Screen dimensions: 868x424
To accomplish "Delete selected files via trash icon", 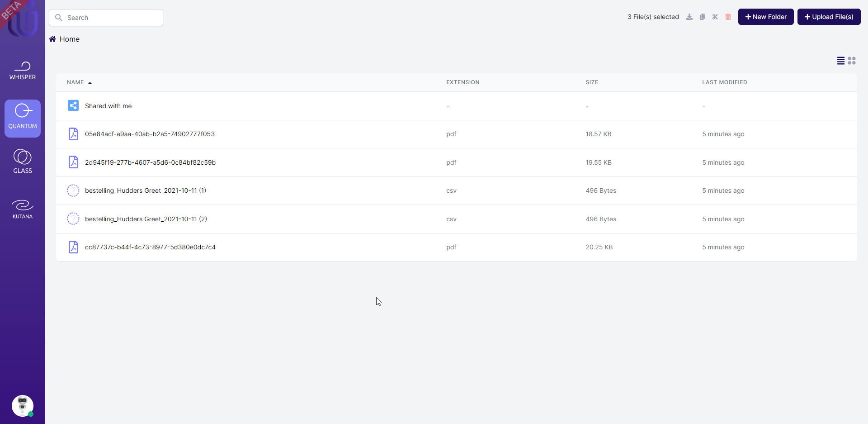I will (x=728, y=17).
